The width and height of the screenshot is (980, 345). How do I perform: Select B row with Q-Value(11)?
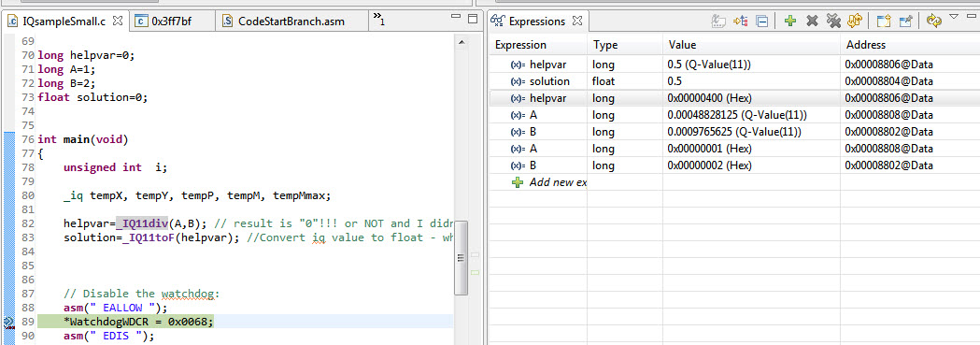(734, 132)
